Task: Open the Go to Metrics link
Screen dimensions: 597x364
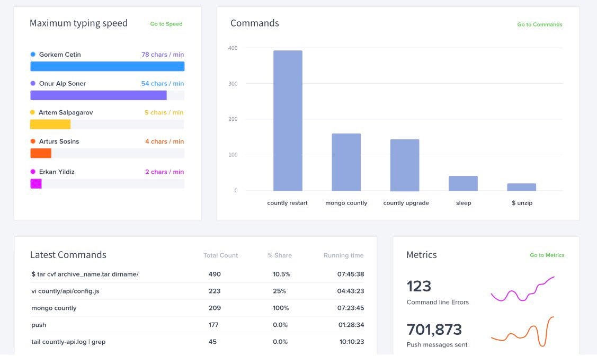Action: (547, 255)
